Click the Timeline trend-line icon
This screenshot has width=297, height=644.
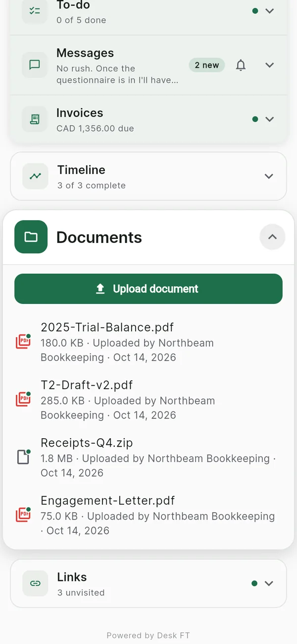(x=35, y=176)
